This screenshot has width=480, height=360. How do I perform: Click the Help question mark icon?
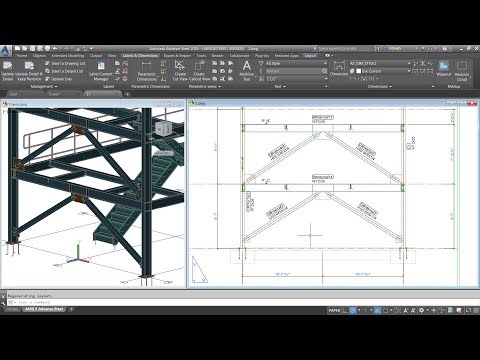click(x=445, y=49)
